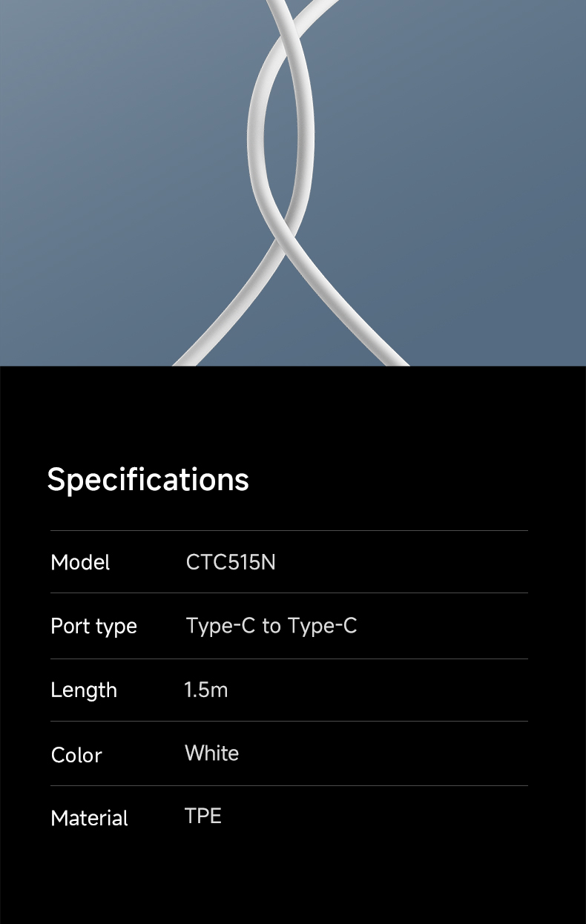
Task: Click the divider between Length and Color
Action: click(x=289, y=722)
